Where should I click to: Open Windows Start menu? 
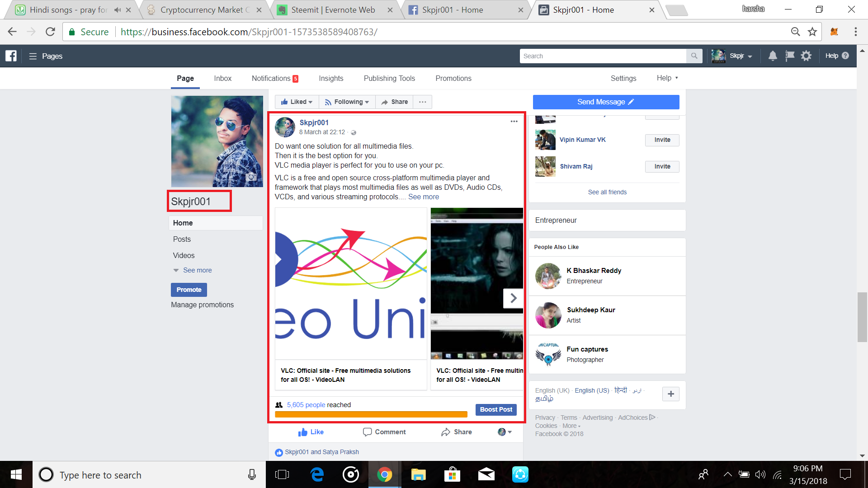point(16,474)
